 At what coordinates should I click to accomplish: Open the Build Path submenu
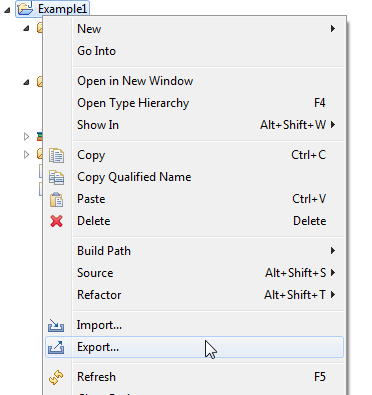[x=195, y=251]
